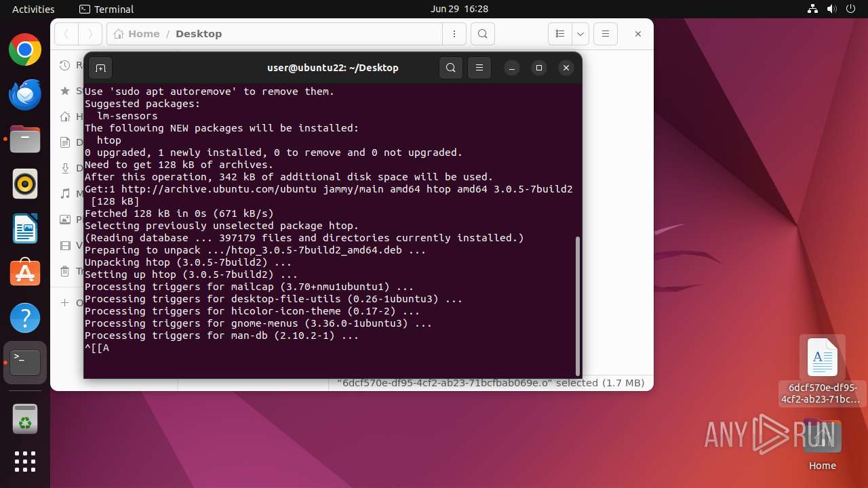Screen dimensions: 868x488
Task: Open volume indicator in top bar
Action: tap(832, 9)
